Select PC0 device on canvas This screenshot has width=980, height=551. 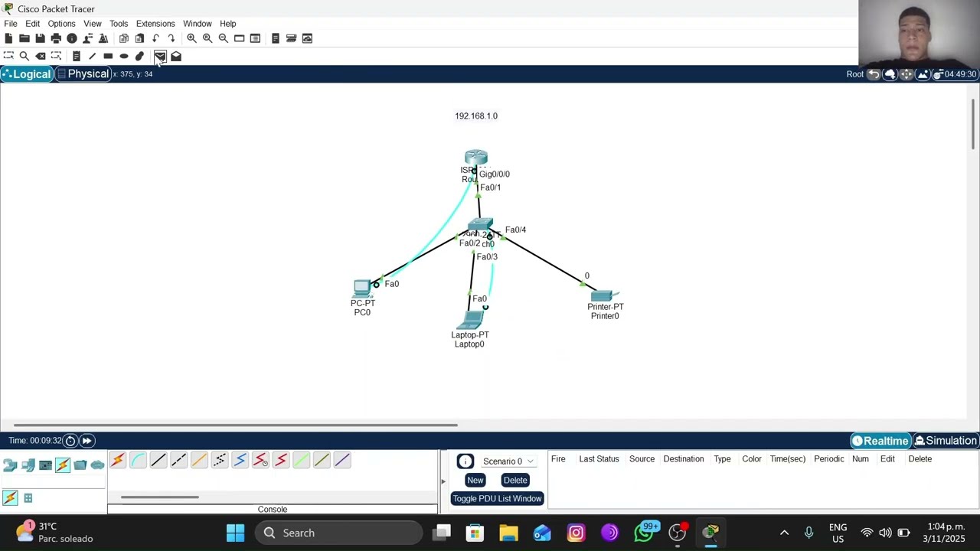click(x=361, y=288)
